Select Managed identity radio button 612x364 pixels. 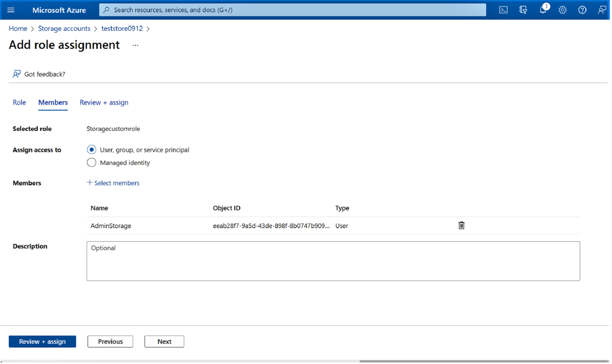(x=91, y=162)
